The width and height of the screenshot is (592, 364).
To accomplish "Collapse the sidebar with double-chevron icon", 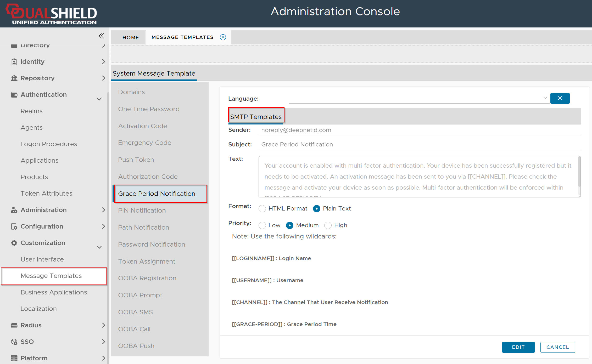I will click(101, 36).
